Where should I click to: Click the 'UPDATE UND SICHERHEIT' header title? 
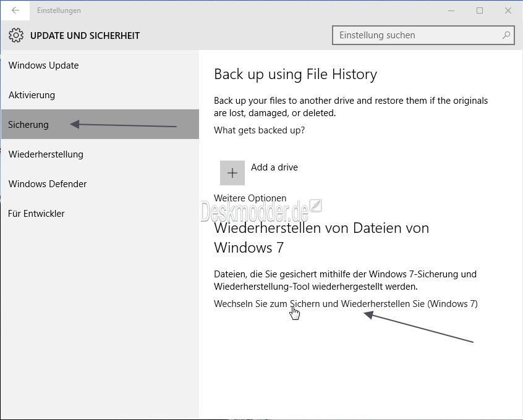pyautogui.click(x=85, y=36)
